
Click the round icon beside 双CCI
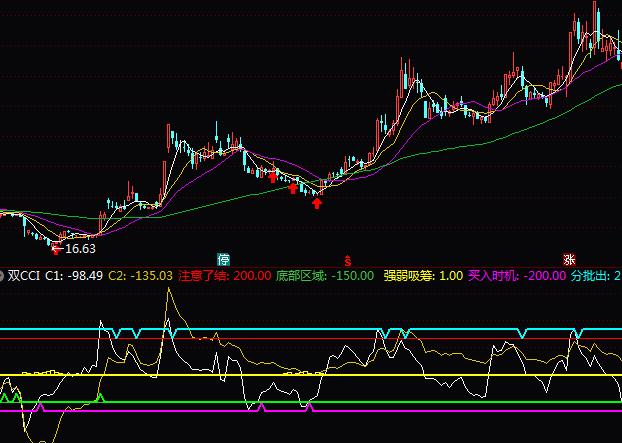point(1,276)
